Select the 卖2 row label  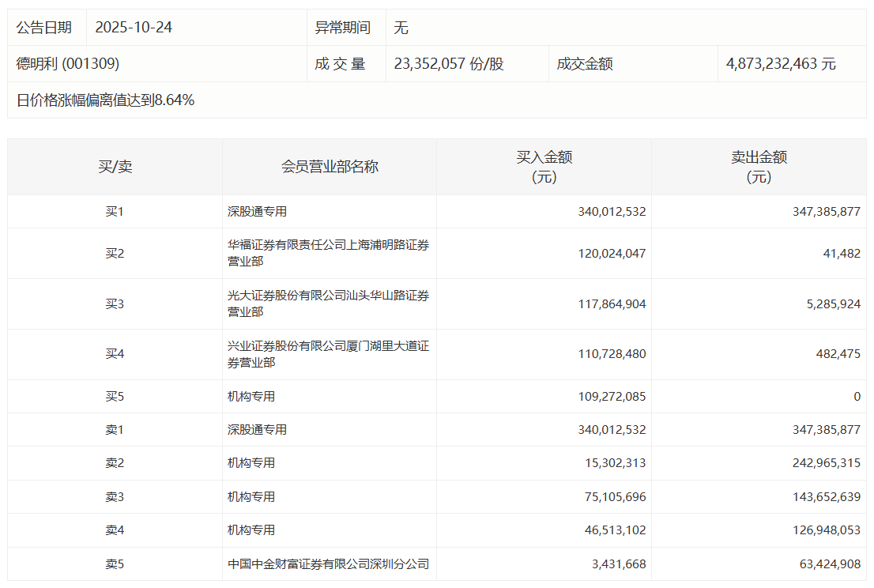point(115,463)
